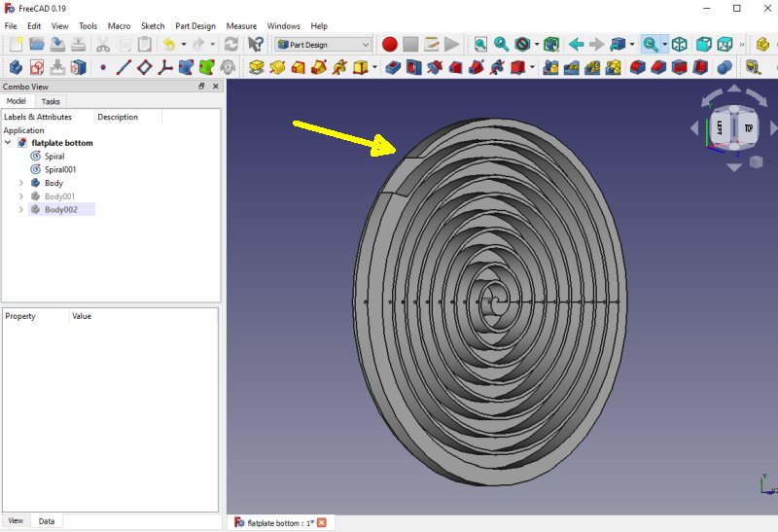Create a datum point

click(x=103, y=67)
